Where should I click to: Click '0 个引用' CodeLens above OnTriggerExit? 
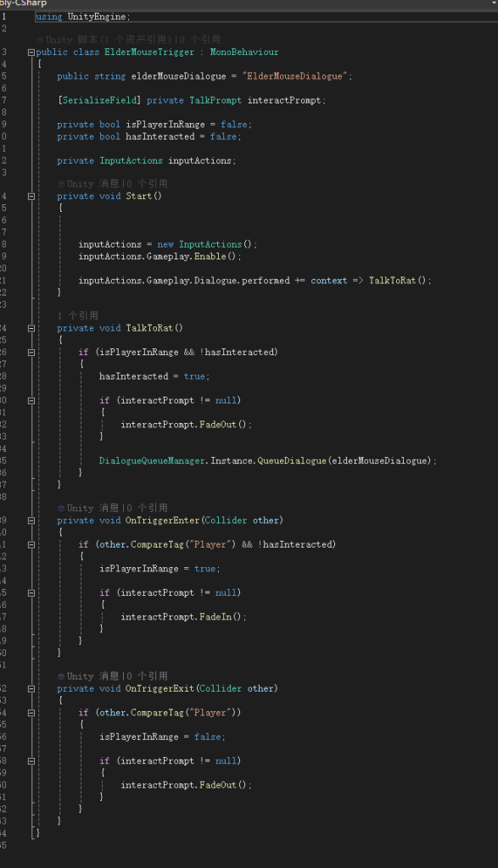pos(147,676)
